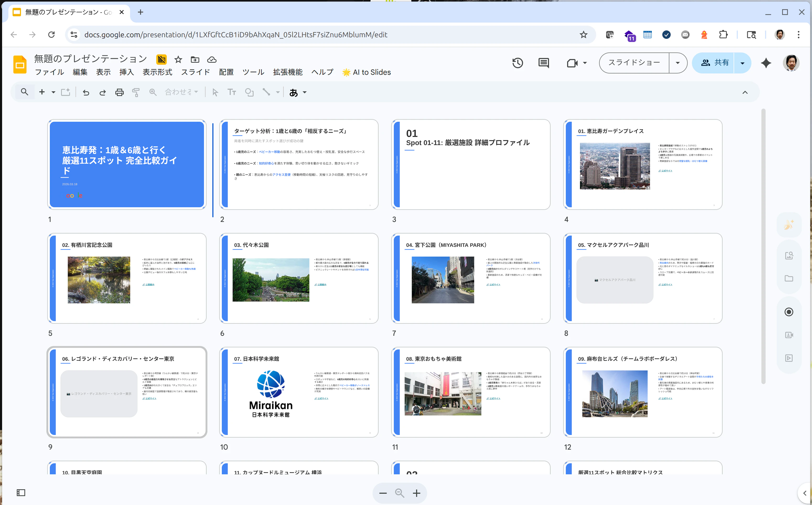The image size is (812, 505).
Task: Select the paint format roller icon
Action: pos(136,92)
